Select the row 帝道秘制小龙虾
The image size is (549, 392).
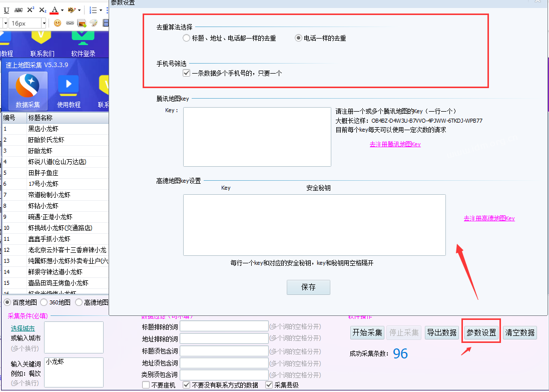tap(56, 195)
